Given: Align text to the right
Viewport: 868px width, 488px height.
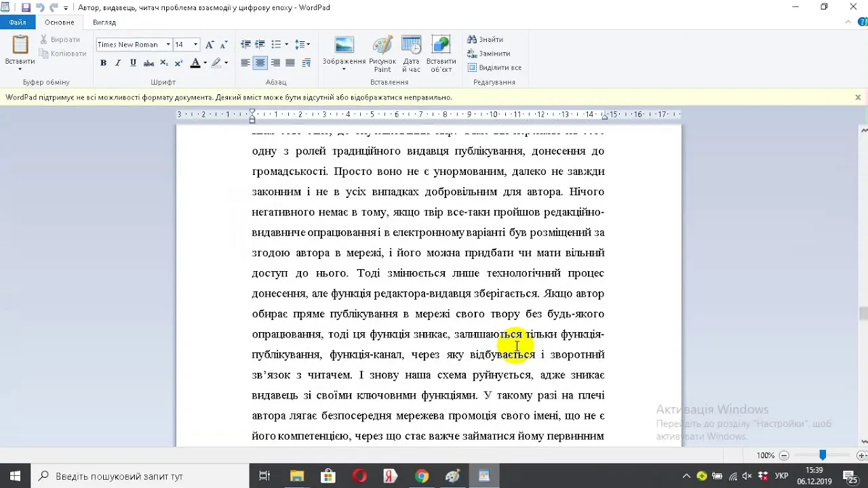Looking at the screenshot, I should click(275, 63).
